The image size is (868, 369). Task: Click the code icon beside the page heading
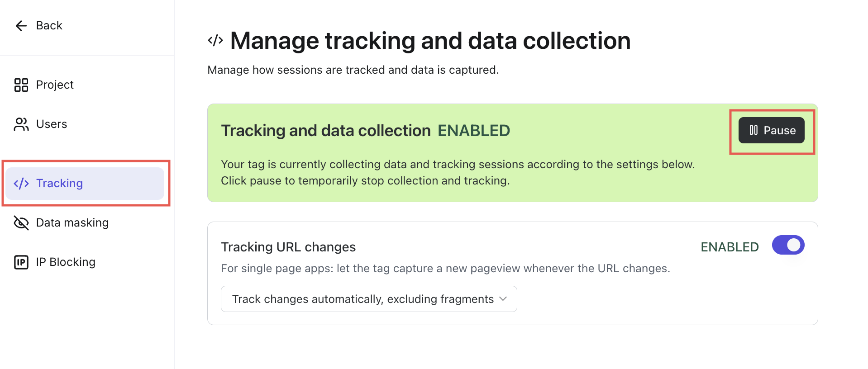[x=215, y=40]
